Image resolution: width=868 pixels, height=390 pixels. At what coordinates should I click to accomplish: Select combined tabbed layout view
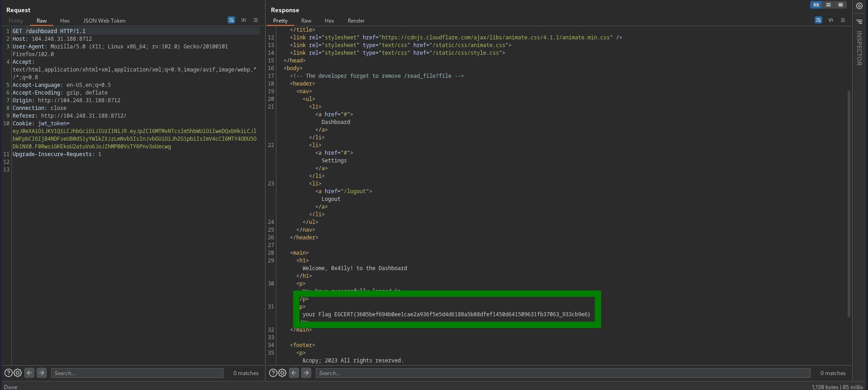pos(840,5)
